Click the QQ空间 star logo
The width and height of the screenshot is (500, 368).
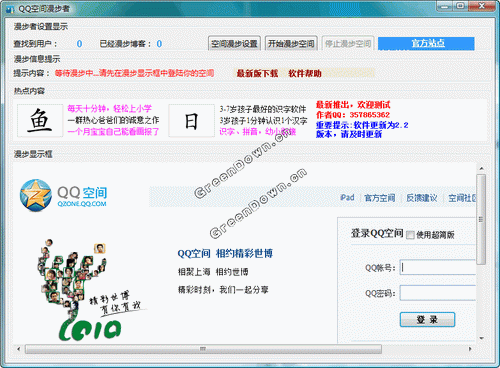pyautogui.click(x=36, y=195)
